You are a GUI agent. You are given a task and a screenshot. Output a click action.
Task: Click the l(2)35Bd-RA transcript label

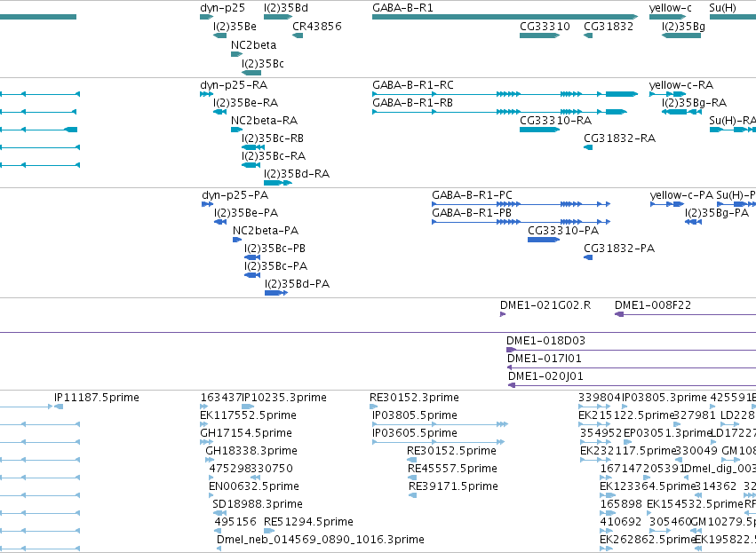click(297, 174)
